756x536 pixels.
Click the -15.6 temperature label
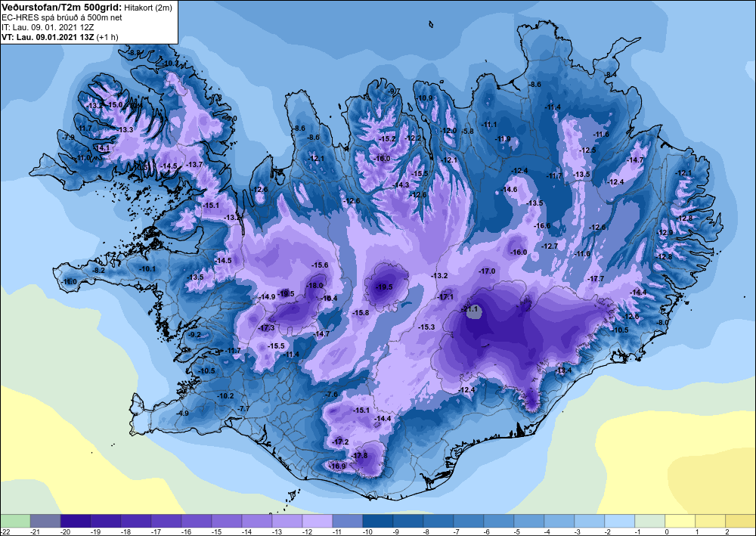320,265
